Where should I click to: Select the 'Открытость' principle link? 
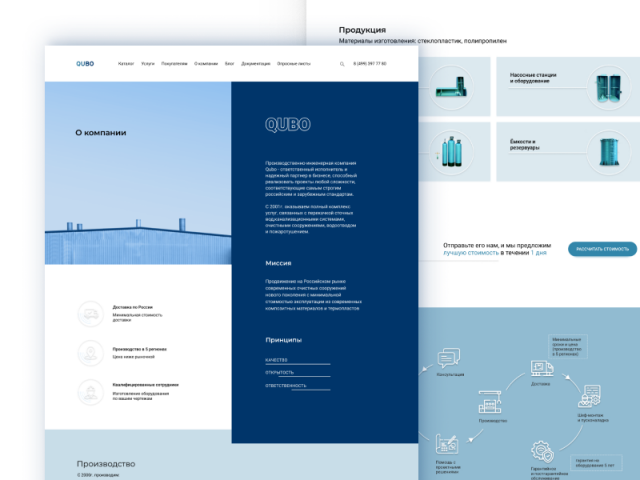click(x=298, y=373)
